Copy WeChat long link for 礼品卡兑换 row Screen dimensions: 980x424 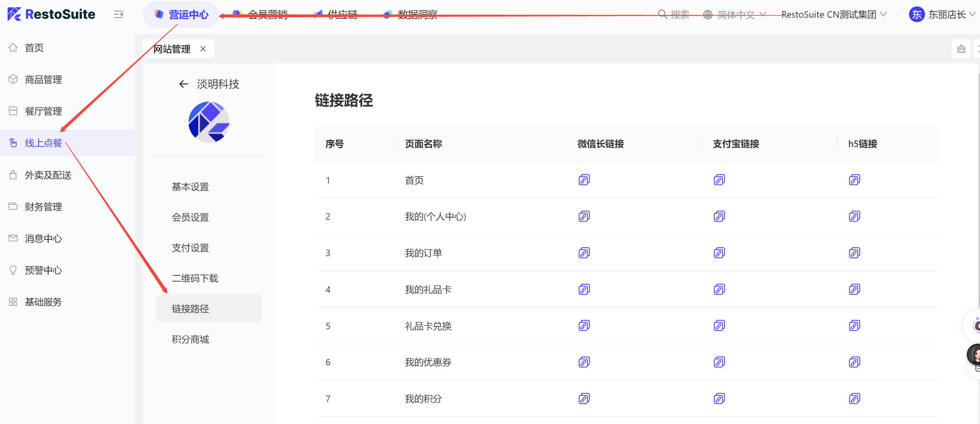coord(584,326)
